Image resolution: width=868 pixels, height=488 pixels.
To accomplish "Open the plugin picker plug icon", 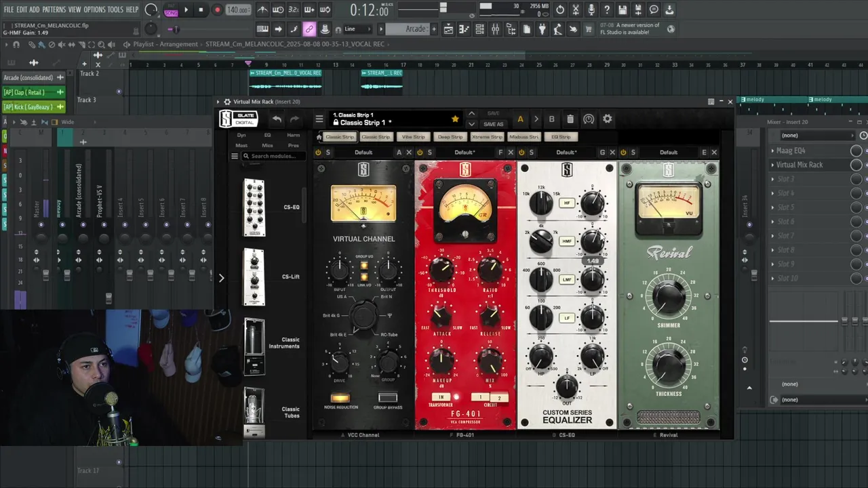I will (542, 29).
